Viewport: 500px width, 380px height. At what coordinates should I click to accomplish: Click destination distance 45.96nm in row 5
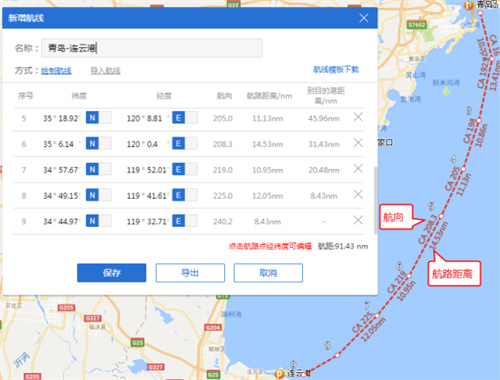click(x=324, y=118)
